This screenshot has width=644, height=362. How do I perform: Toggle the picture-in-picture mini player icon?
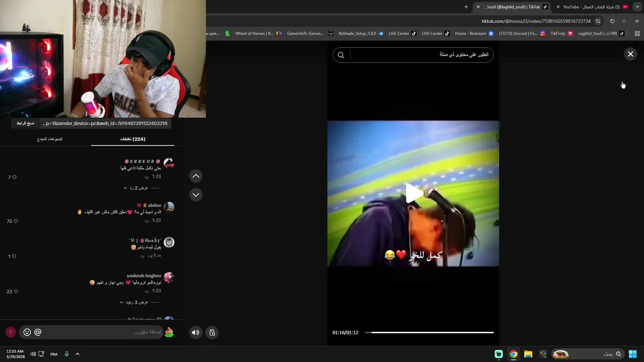click(x=212, y=332)
